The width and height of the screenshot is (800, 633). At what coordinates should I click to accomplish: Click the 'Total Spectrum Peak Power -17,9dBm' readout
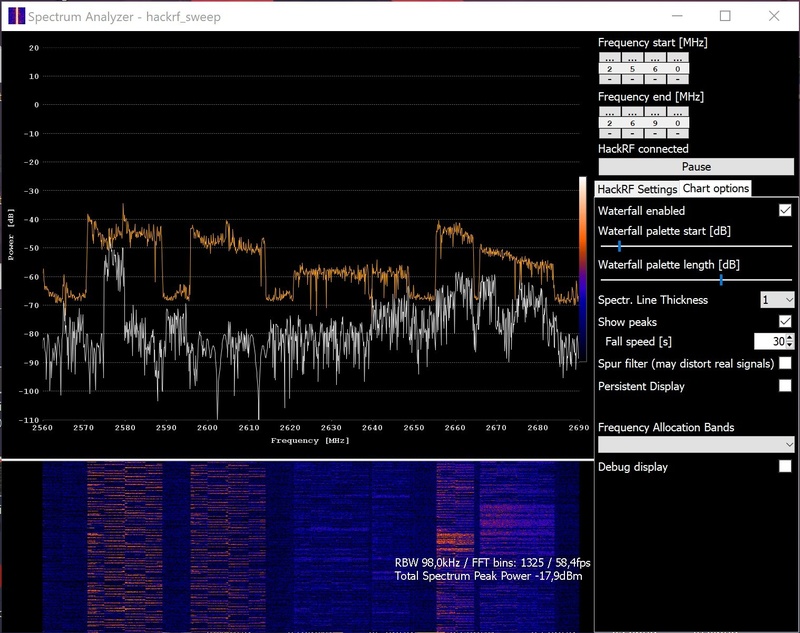488,576
